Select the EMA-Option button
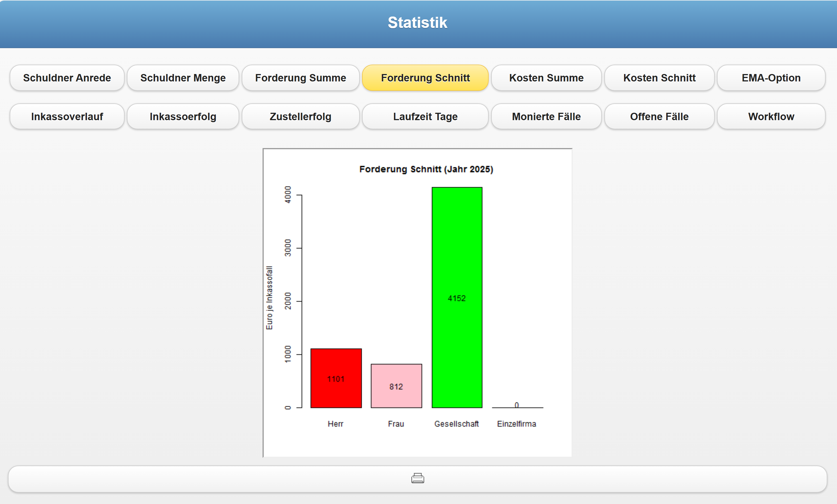 tap(771, 78)
